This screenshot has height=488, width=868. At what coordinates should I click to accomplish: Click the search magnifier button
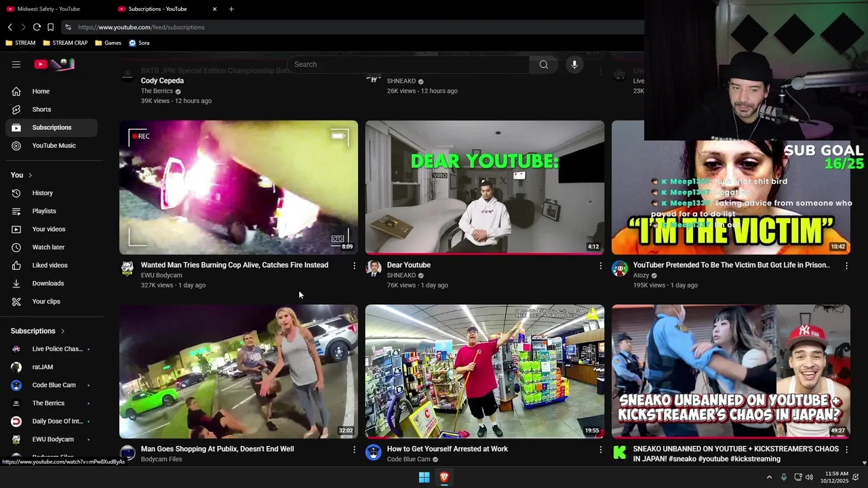click(544, 64)
